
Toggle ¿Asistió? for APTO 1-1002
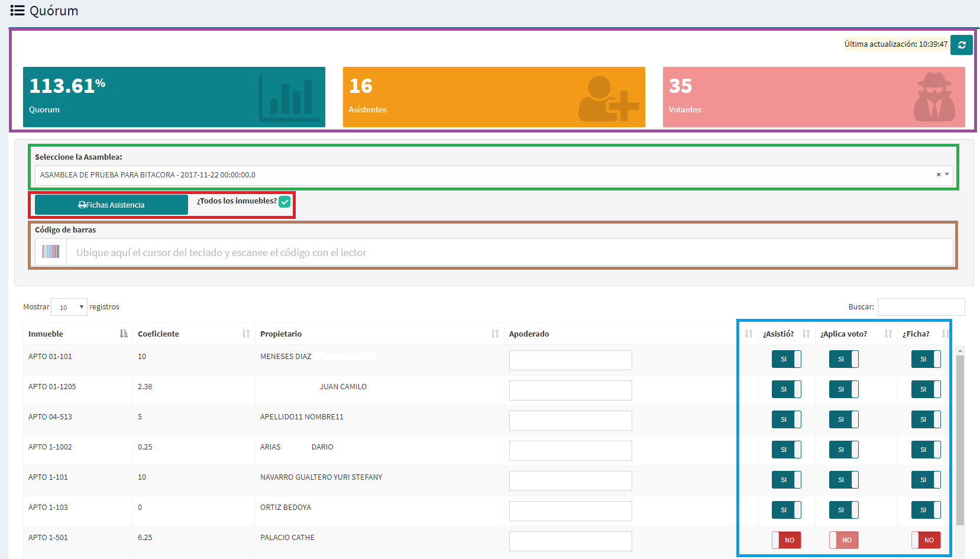(786, 450)
